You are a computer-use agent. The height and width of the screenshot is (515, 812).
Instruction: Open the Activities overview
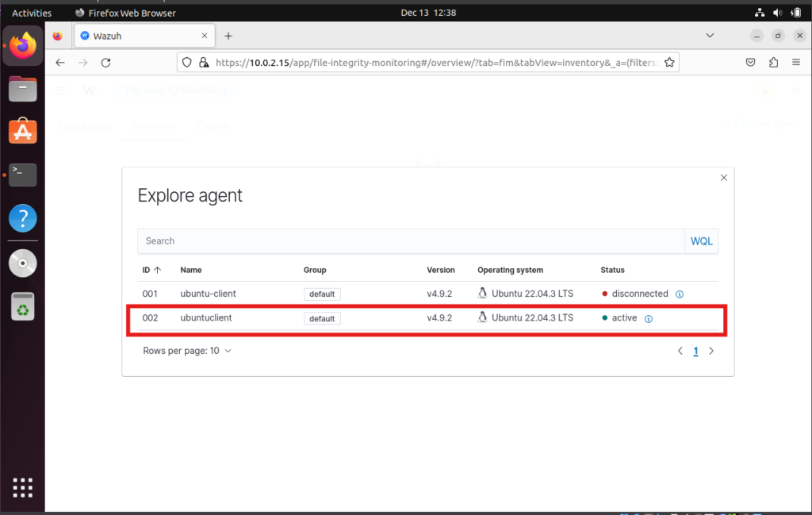point(32,13)
